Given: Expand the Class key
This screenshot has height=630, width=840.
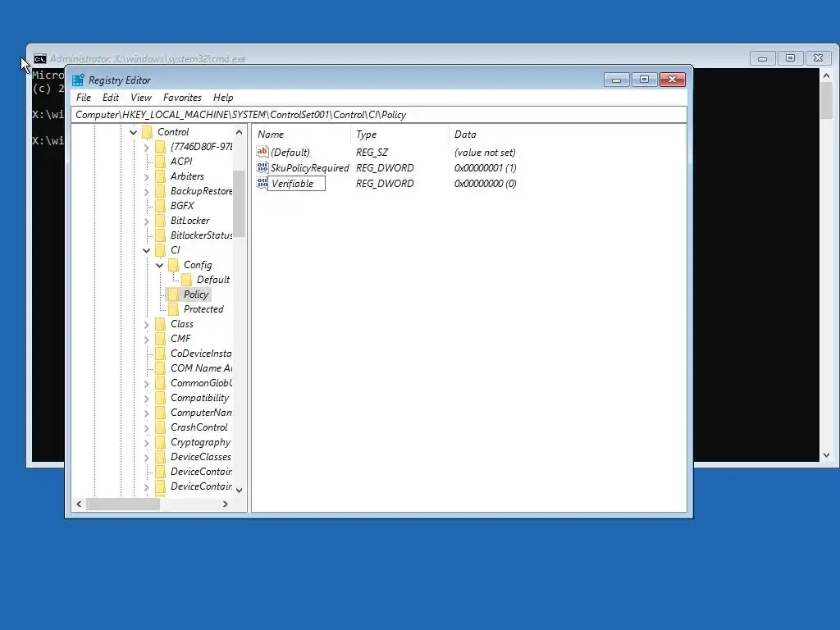Looking at the screenshot, I should point(146,324).
